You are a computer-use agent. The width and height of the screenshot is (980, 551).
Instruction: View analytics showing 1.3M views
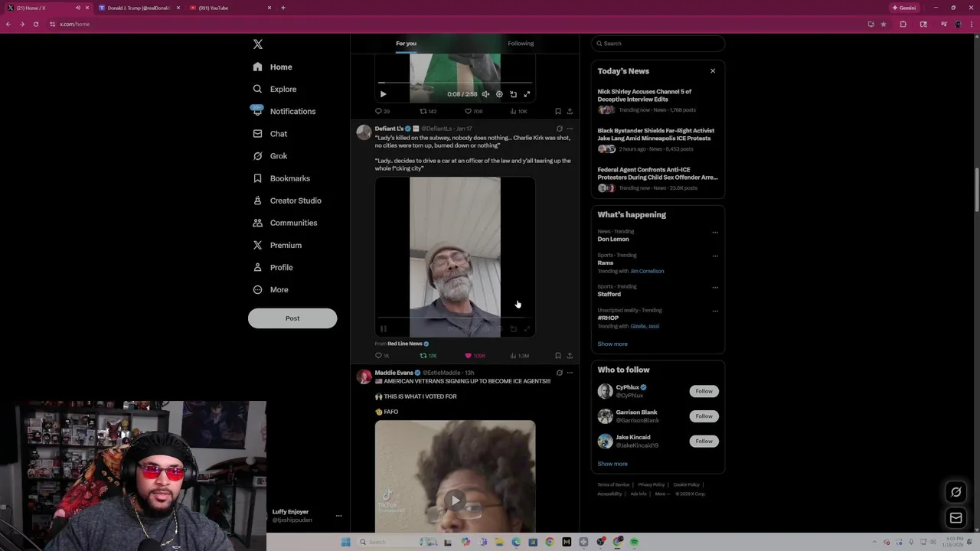(519, 356)
